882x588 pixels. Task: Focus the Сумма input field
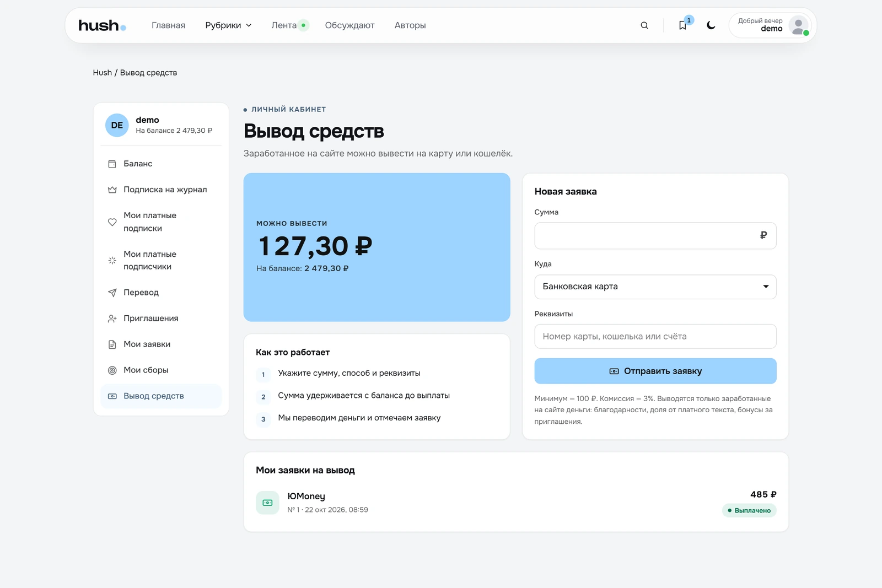pyautogui.click(x=655, y=236)
